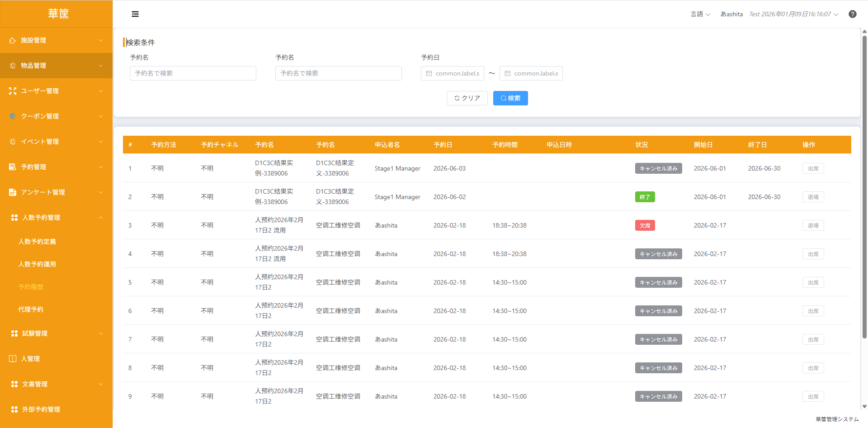
Task: Click the 施設管理 sidebar icon
Action: 13,40
